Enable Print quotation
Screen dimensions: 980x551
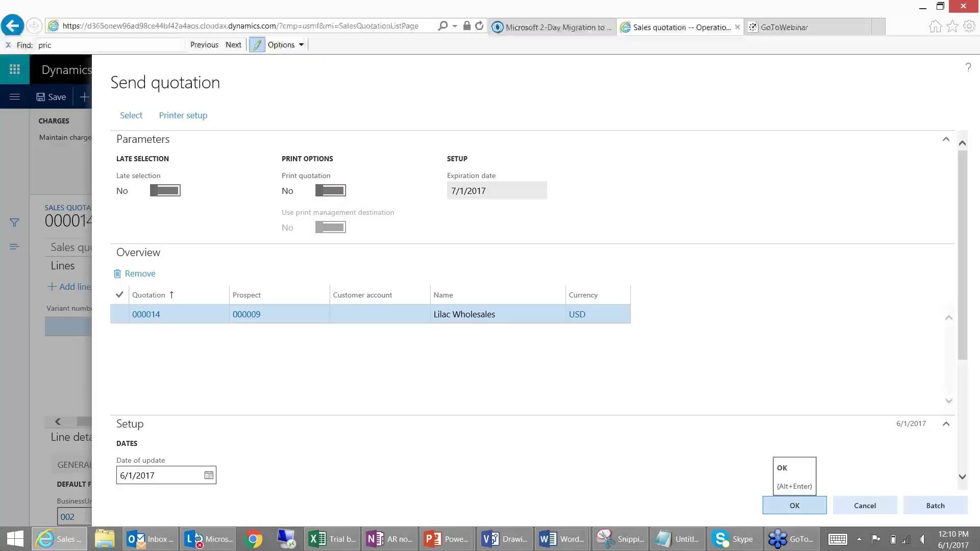(330, 190)
